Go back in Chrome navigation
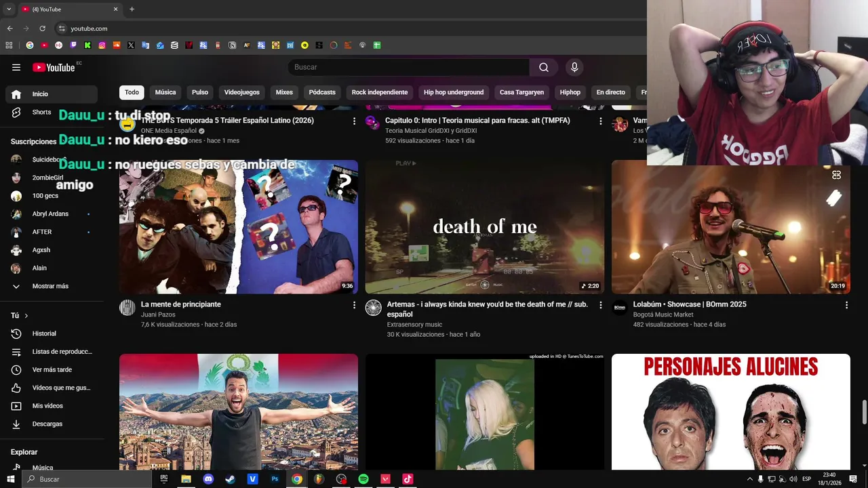The height and width of the screenshot is (488, 868). (x=9, y=28)
